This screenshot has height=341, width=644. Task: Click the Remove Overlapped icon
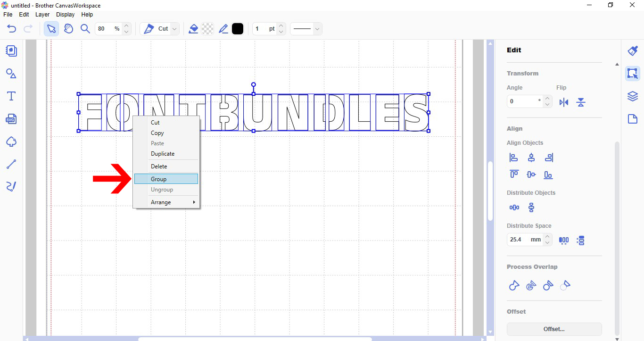(565, 285)
